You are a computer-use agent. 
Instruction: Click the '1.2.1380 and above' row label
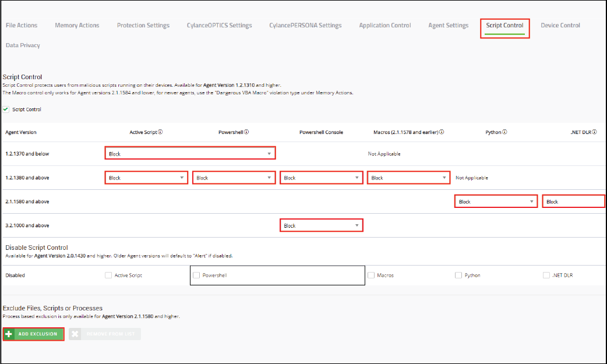pos(27,178)
